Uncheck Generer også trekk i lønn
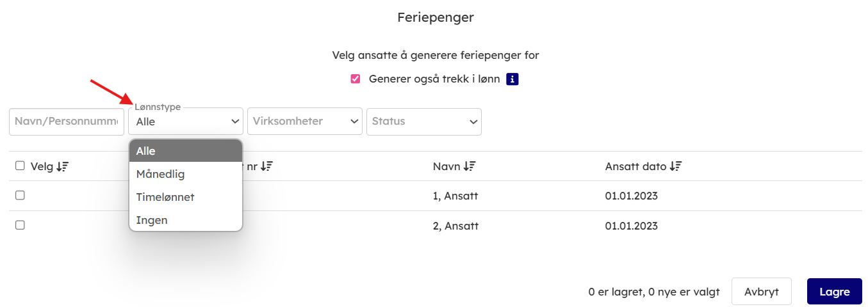Image resolution: width=868 pixels, height=307 pixels. 356,79
